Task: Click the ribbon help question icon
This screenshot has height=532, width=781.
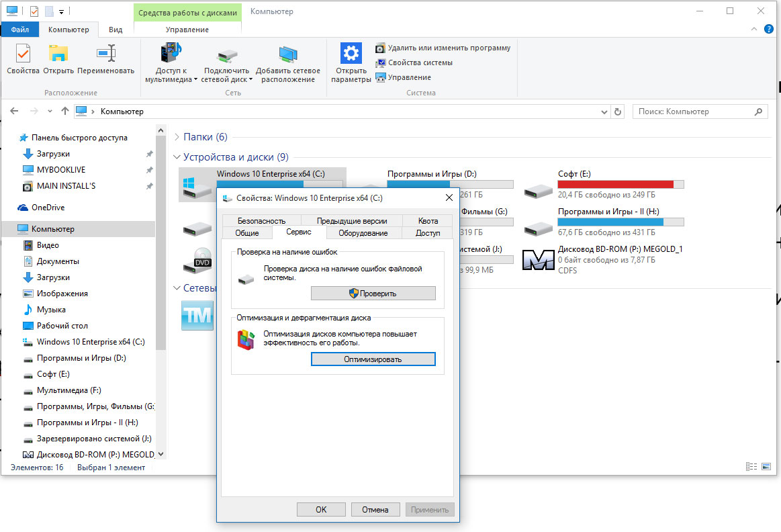Action: (768, 30)
